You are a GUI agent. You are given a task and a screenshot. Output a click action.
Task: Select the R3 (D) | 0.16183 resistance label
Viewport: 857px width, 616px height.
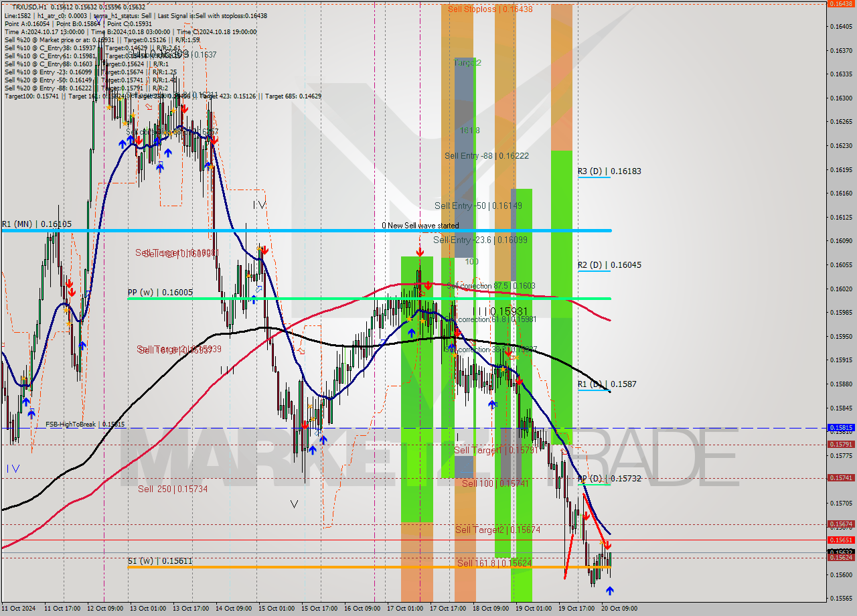[x=609, y=171]
